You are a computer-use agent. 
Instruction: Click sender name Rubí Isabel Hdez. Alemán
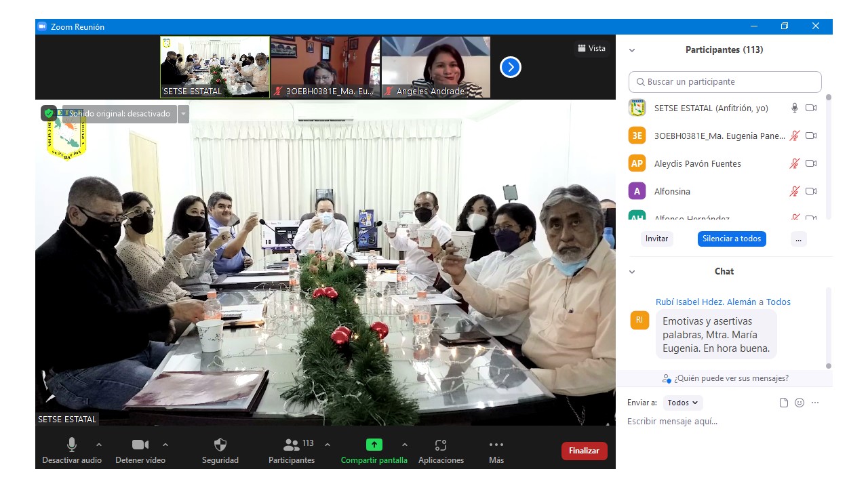pos(706,302)
